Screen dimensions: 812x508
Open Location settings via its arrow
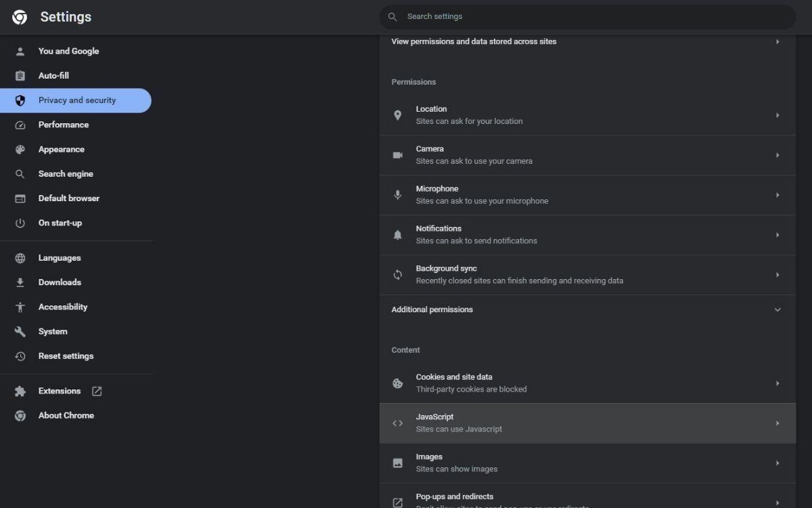click(x=777, y=115)
